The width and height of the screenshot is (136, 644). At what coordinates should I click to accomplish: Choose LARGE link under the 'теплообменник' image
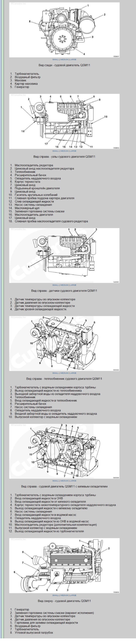73,373
